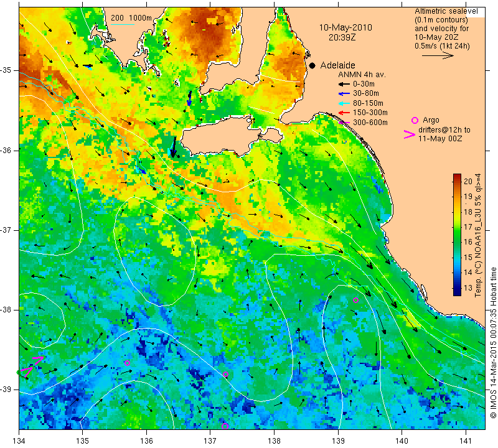The width and height of the screenshot is (498, 448).
Task: Click the blue ANMN arrow in Investigator Strait
Action: tap(190, 98)
